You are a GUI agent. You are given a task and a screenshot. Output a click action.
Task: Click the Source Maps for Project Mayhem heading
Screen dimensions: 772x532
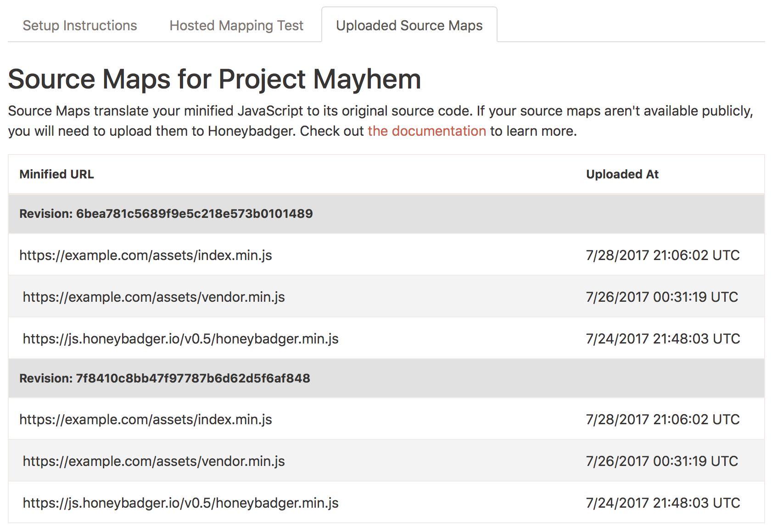point(215,78)
